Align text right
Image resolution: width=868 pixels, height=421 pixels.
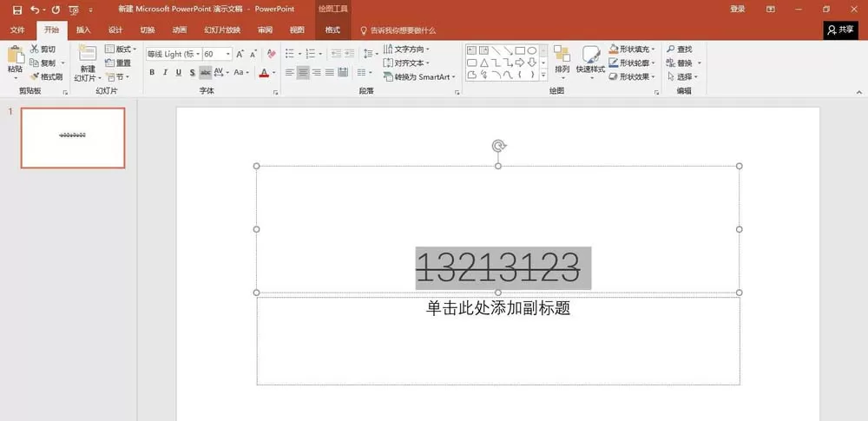coord(317,73)
